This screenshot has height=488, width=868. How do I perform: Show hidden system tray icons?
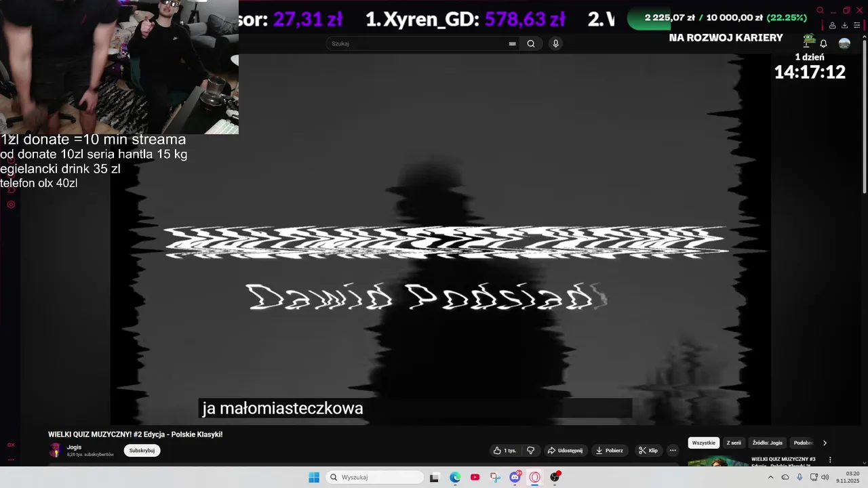[770, 477]
